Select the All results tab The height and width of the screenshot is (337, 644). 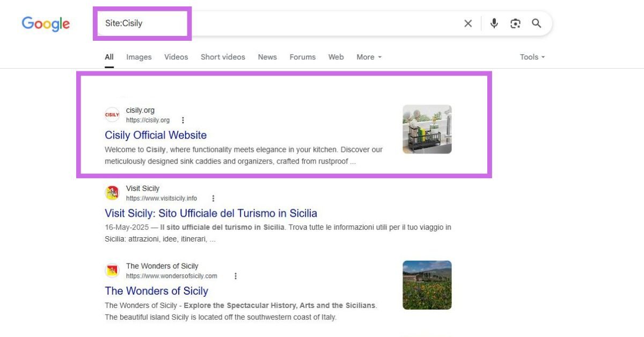109,57
